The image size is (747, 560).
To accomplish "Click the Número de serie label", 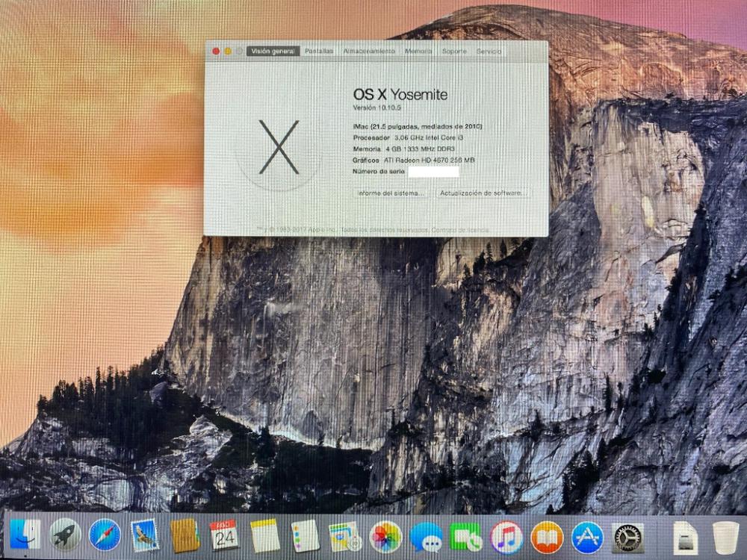I will [379, 172].
